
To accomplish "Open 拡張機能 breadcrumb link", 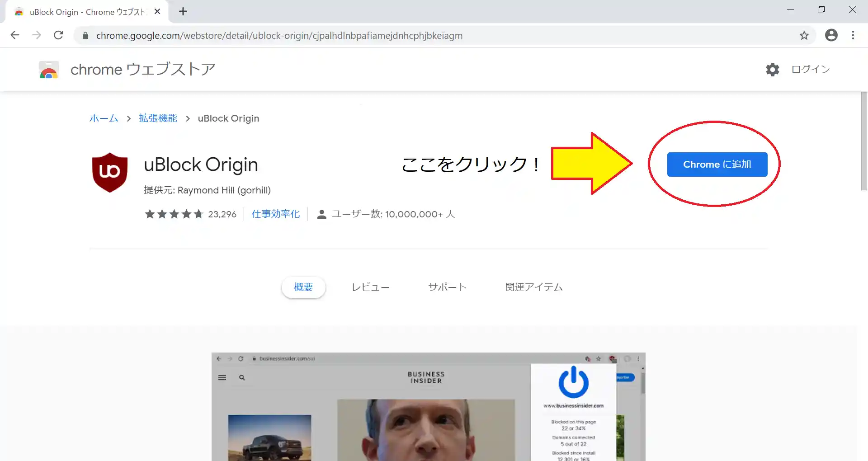I will (158, 118).
